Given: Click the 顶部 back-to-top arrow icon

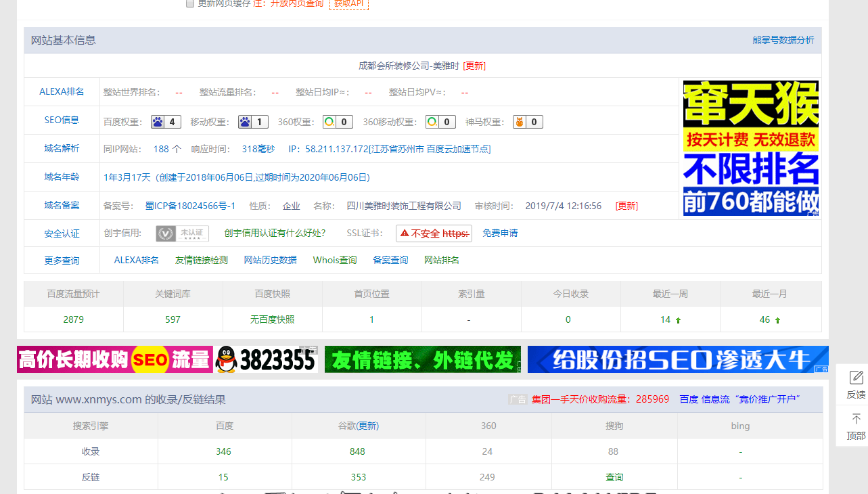Looking at the screenshot, I should tap(856, 420).
